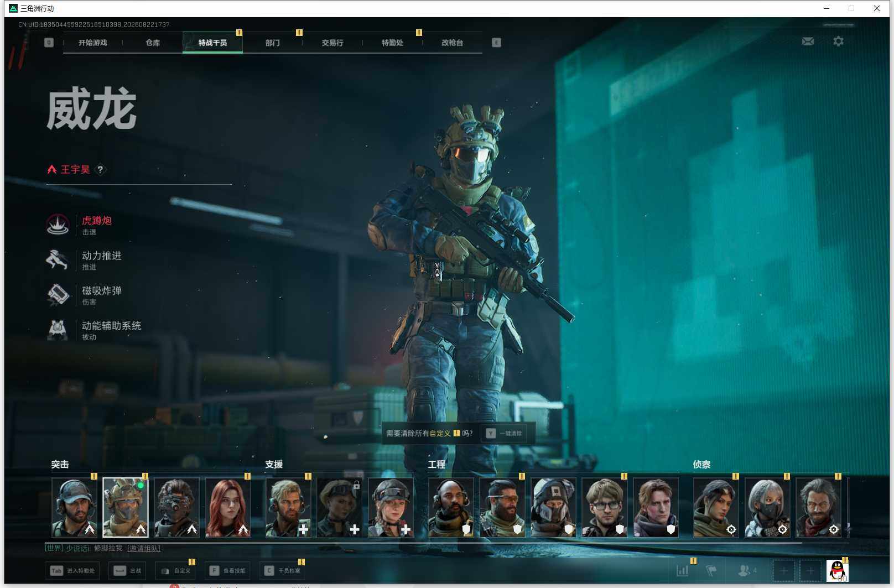This screenshot has width=894, height=588.
Task: Open the 开始游戏 tab
Action: point(92,43)
